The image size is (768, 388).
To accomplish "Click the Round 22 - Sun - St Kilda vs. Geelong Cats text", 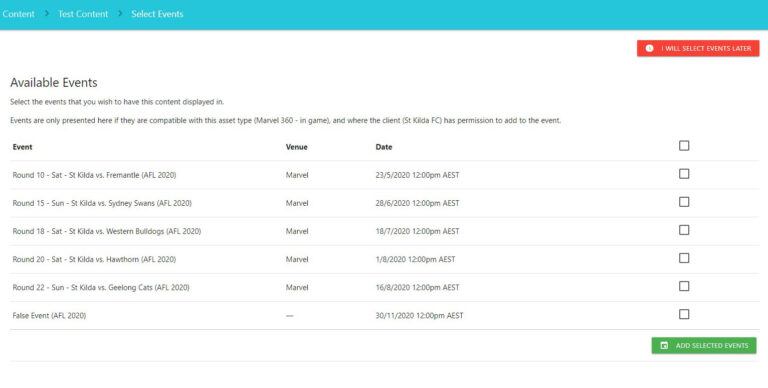I will [101, 288].
